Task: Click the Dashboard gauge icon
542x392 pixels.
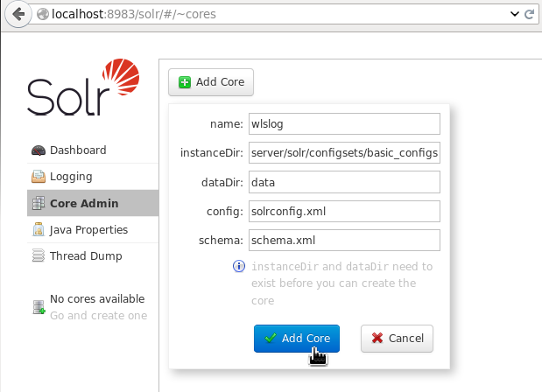Action: pos(38,150)
